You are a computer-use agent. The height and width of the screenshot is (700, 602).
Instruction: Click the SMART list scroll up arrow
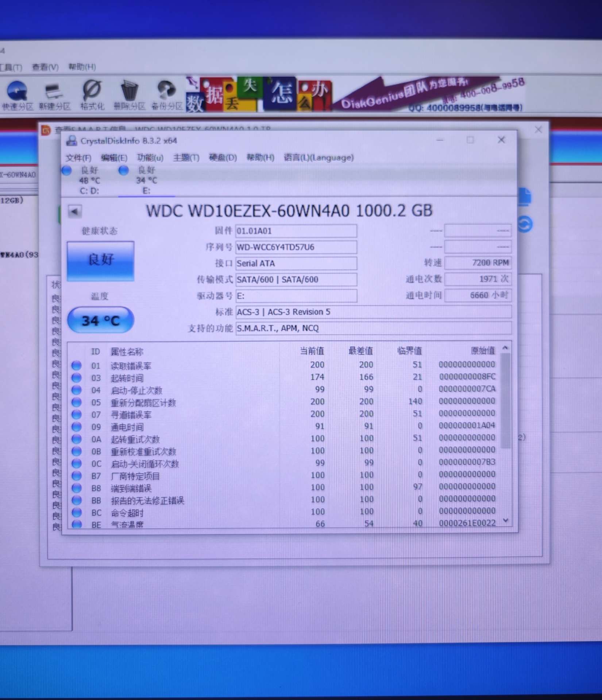pos(505,348)
